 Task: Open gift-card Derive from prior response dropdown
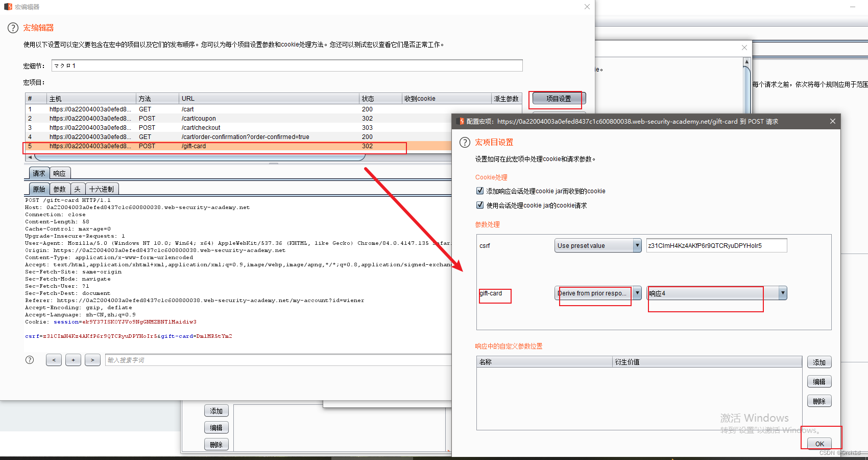(598, 293)
